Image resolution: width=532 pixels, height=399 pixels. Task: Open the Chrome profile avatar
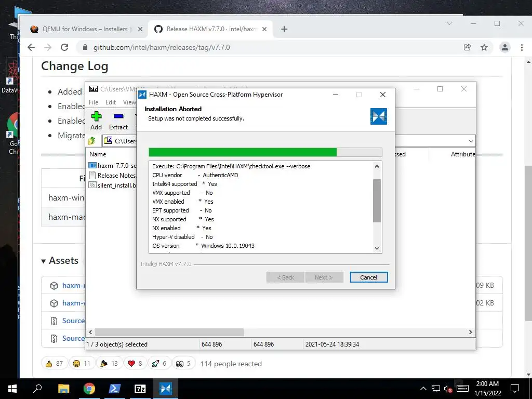pos(505,47)
